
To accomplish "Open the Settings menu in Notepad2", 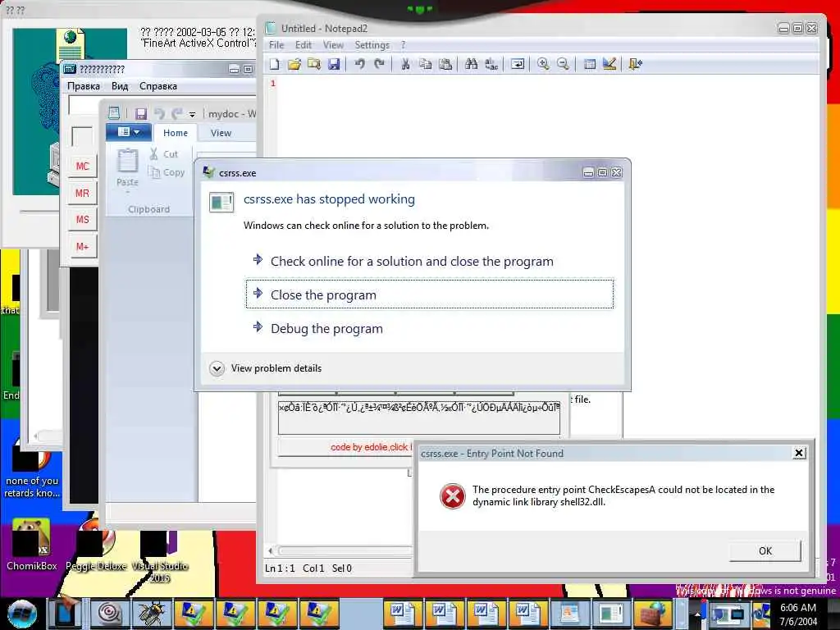I will 372,45.
